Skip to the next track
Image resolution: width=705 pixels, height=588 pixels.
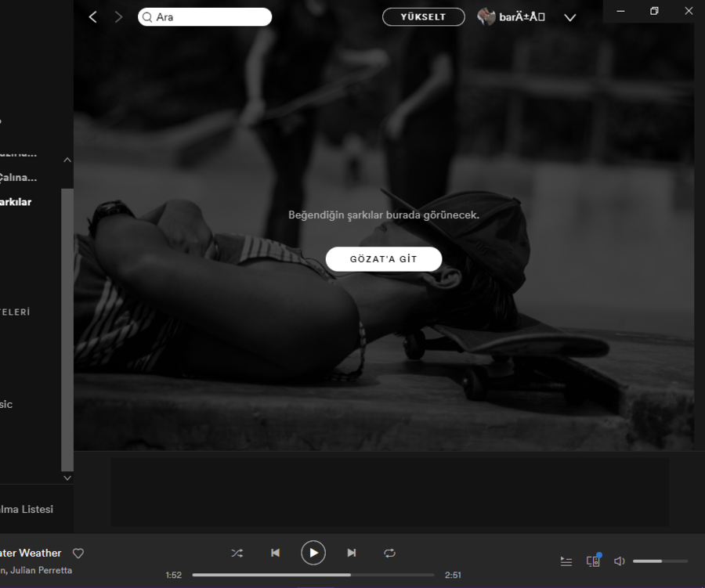[352, 553]
